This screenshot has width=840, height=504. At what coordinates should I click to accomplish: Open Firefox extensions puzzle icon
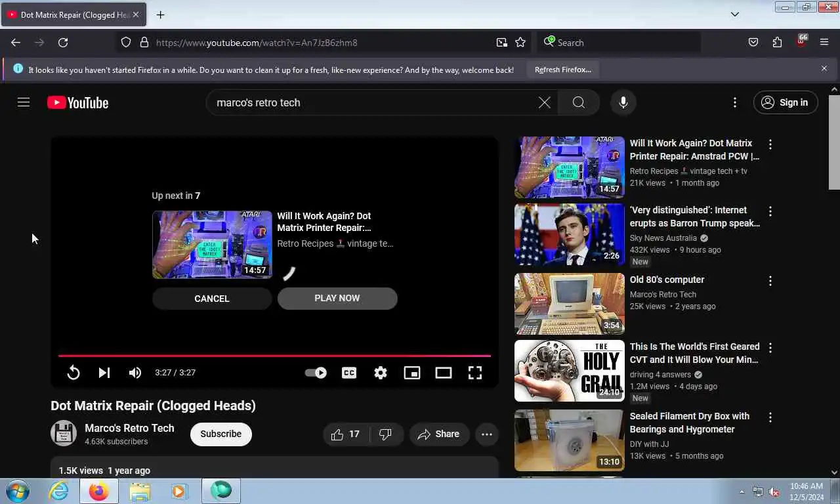point(777,43)
